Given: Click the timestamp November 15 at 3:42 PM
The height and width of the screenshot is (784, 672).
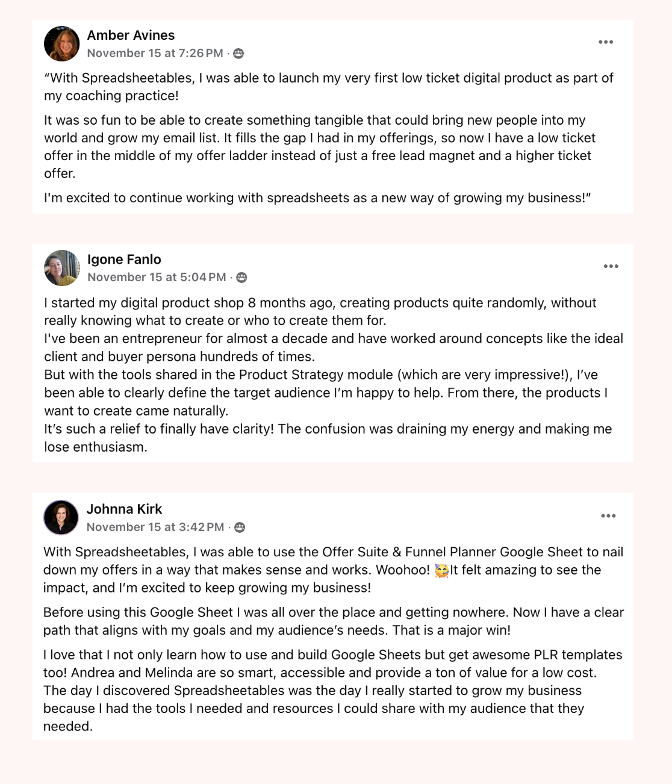Looking at the screenshot, I should [155, 527].
